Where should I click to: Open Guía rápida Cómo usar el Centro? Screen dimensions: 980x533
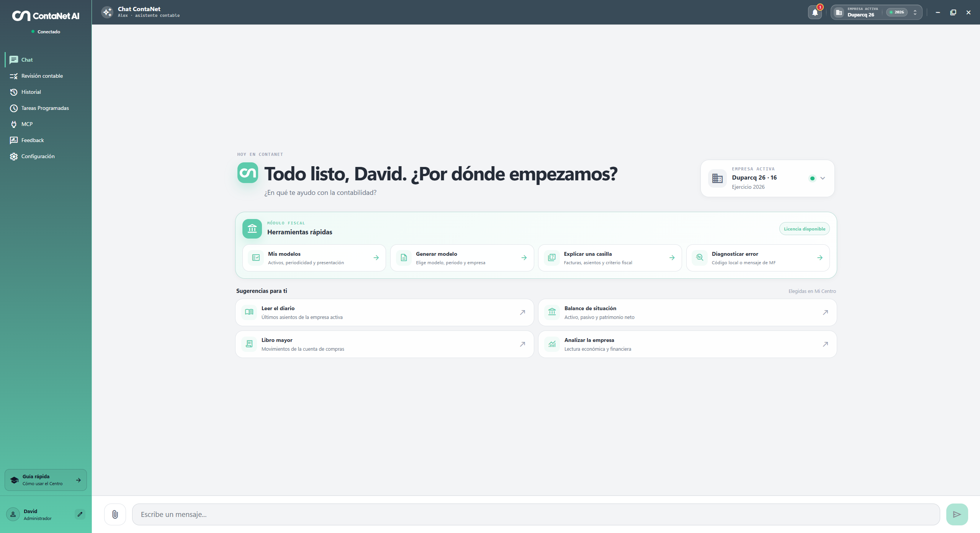click(46, 480)
